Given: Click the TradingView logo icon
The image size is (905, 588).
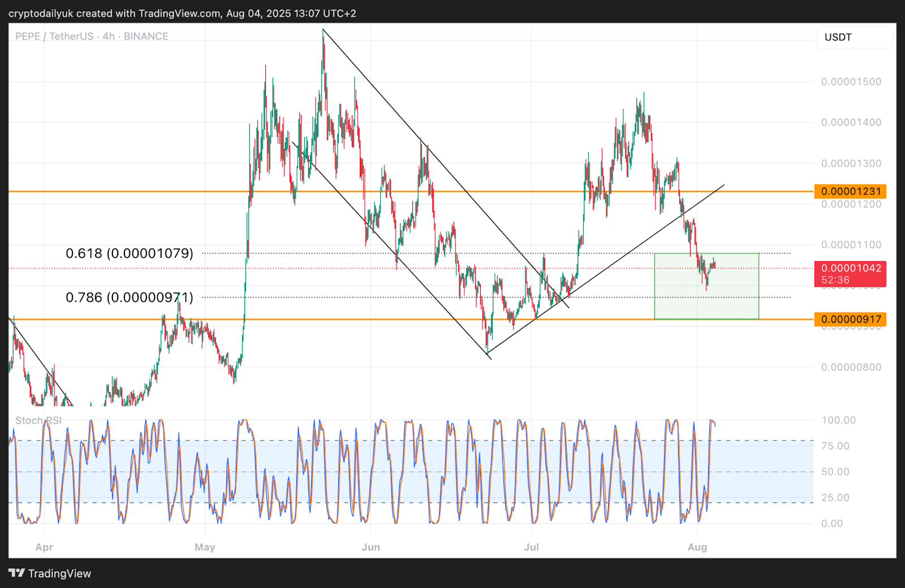Looking at the screenshot, I should (17, 573).
